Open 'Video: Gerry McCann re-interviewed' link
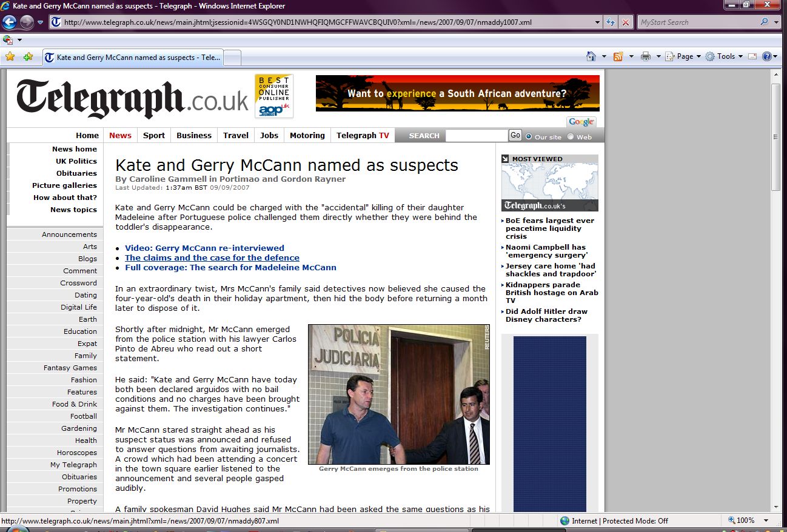This screenshot has width=787, height=532. coord(204,248)
